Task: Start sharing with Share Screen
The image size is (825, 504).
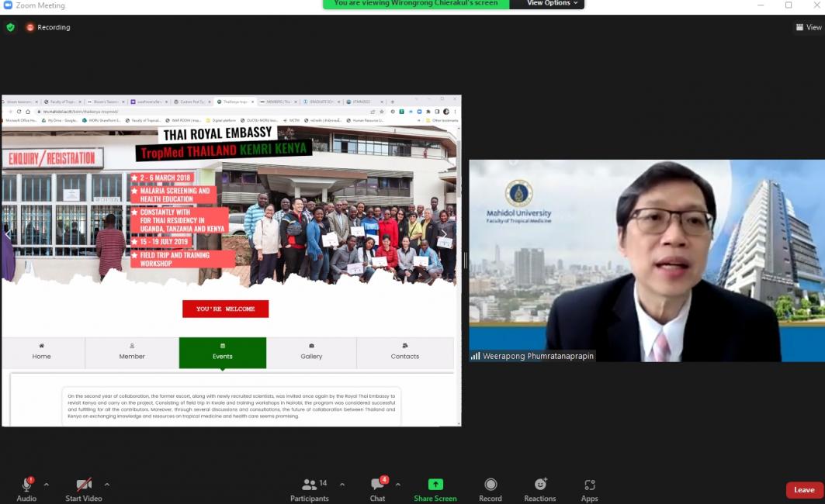Action: click(435, 489)
